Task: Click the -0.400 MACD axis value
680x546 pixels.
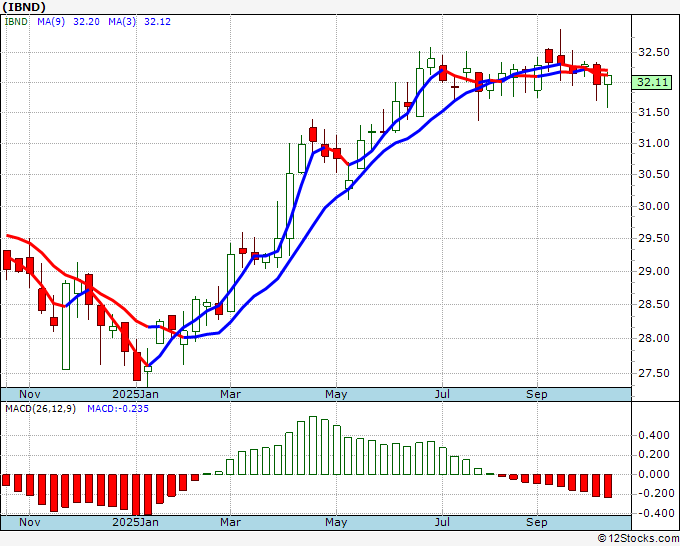Action: coord(654,513)
